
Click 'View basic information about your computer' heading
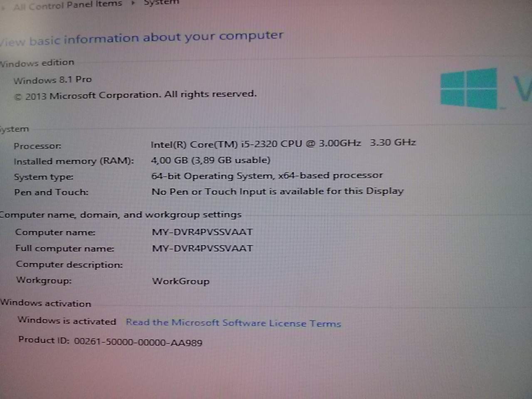point(141,38)
